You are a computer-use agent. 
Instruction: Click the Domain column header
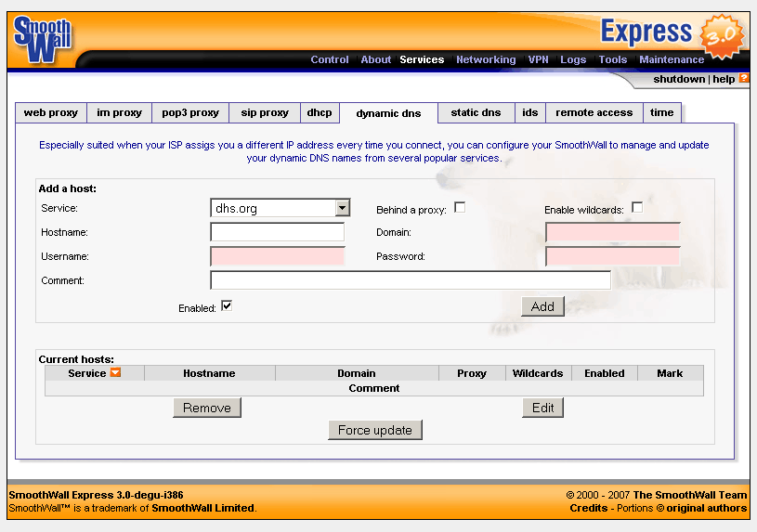tap(357, 373)
